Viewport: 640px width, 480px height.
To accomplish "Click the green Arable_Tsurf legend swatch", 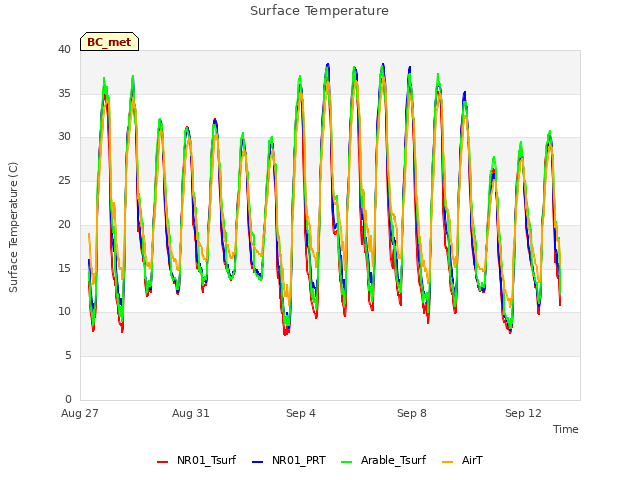I will (x=346, y=462).
